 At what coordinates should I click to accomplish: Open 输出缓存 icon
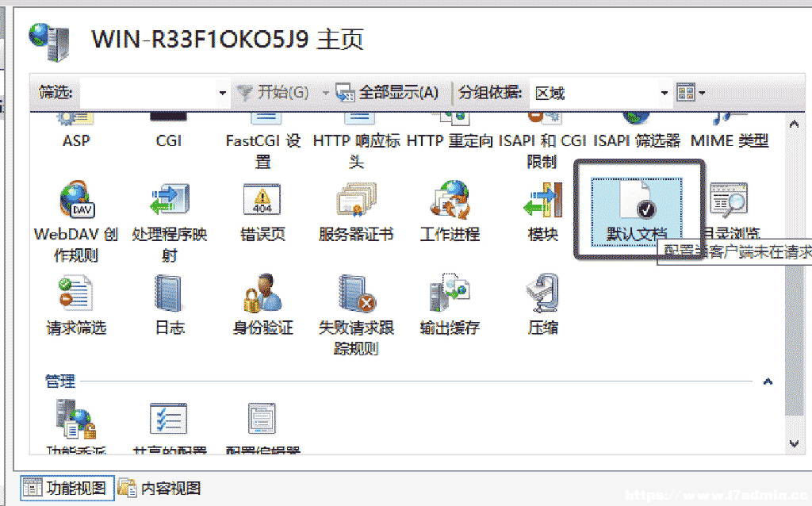pyautogui.click(x=450, y=293)
